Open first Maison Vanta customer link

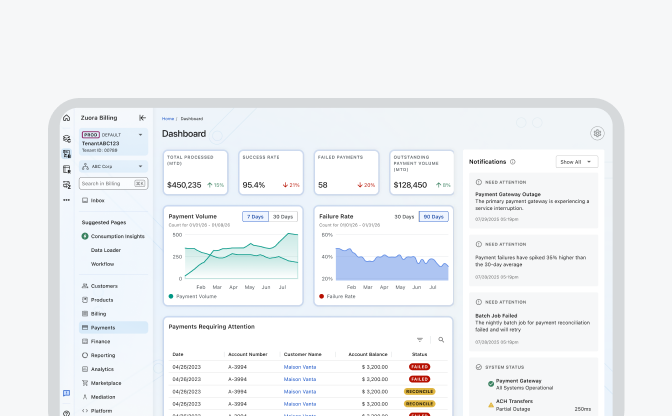pos(298,367)
